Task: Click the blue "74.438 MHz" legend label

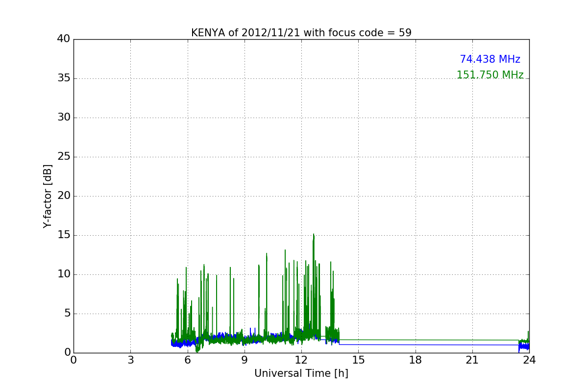Action: point(490,59)
